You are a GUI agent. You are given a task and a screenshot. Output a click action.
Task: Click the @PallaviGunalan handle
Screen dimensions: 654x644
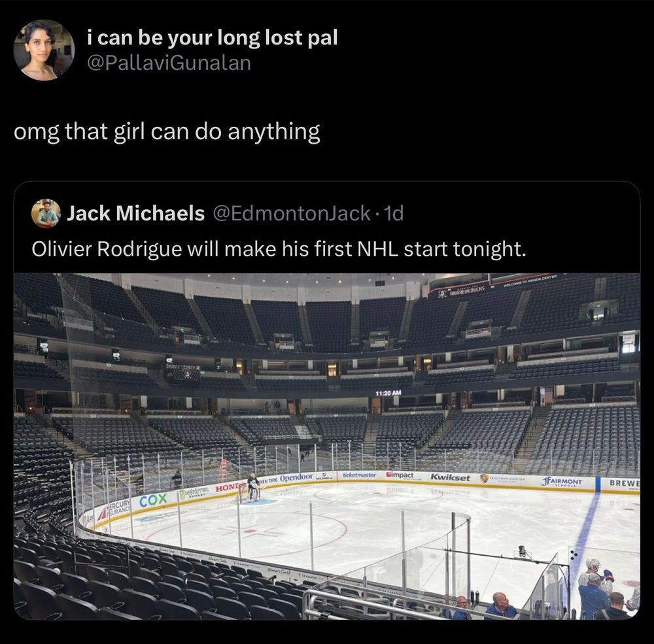[x=169, y=62]
